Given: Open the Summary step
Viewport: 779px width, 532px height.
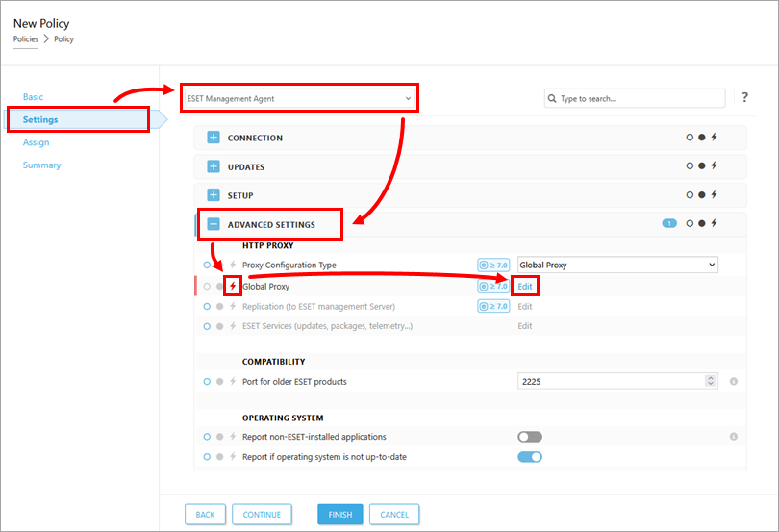Looking at the screenshot, I should (42, 165).
